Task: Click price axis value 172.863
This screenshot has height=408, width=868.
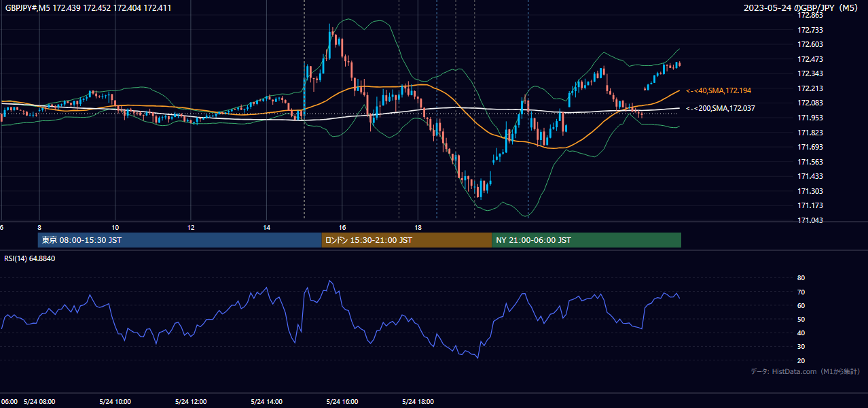Action: (x=810, y=15)
